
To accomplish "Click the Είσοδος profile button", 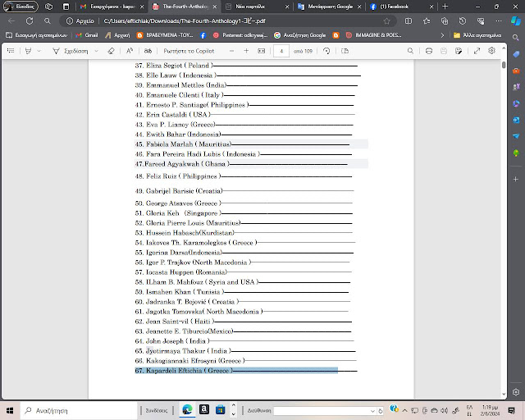I will click(21, 7).
